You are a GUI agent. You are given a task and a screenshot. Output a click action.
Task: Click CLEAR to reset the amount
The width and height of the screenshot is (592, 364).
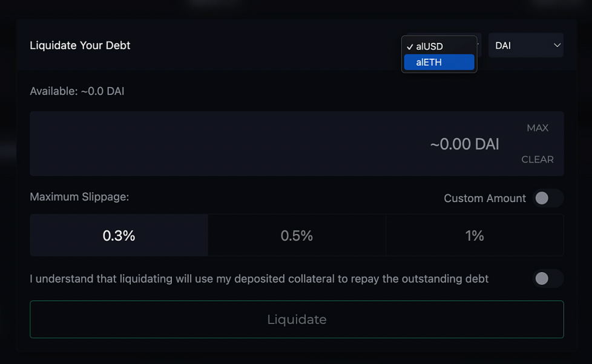click(537, 160)
